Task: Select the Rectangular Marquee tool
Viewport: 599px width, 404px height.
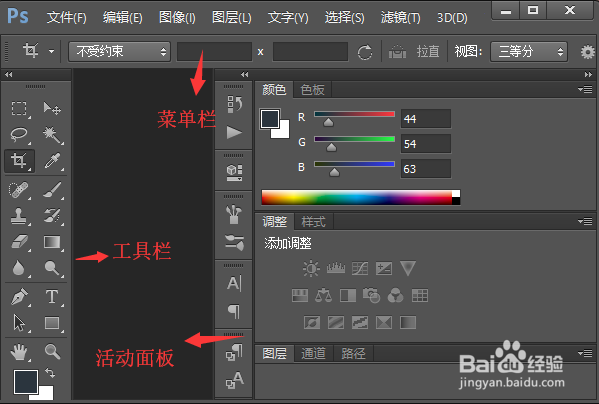Action: pyautogui.click(x=19, y=108)
